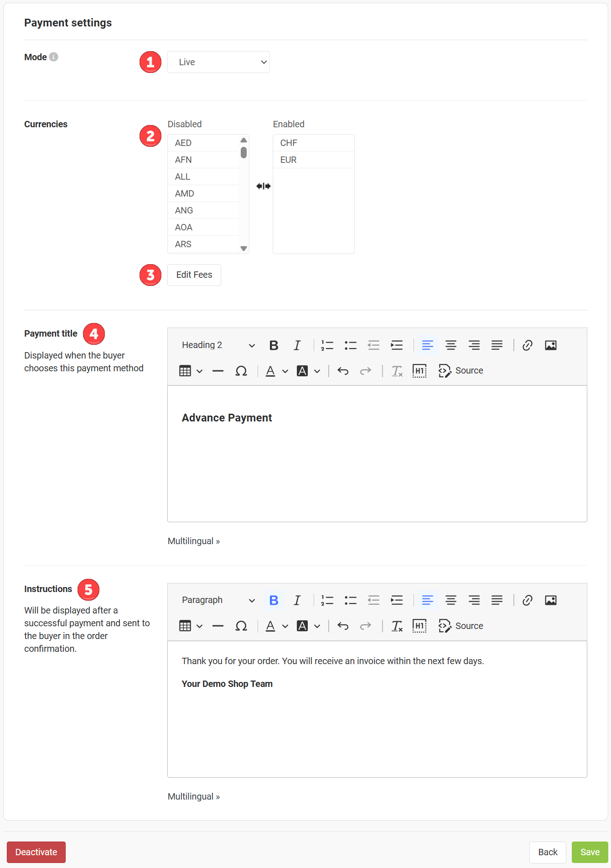Click the Edit Fees button
This screenshot has height=868, width=611.
point(194,275)
